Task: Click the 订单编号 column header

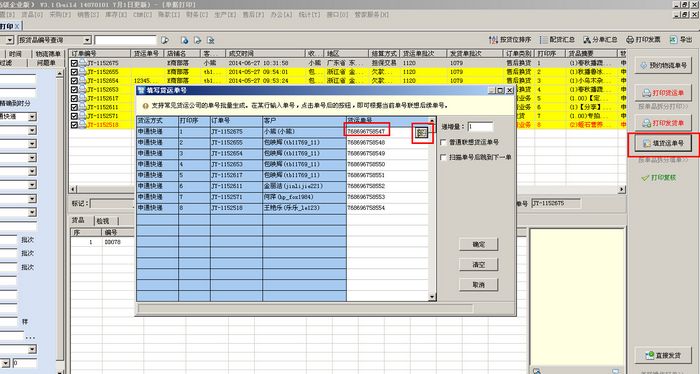Action: pos(101,54)
